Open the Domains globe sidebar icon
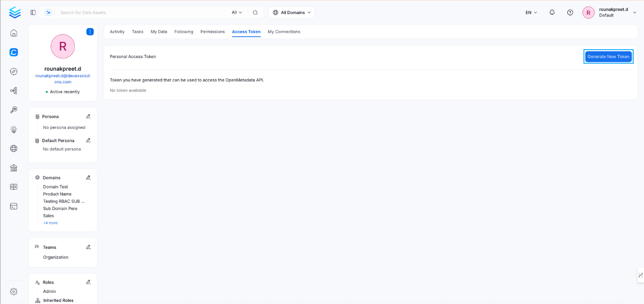Viewport: 644px width, 304px height. [x=14, y=149]
